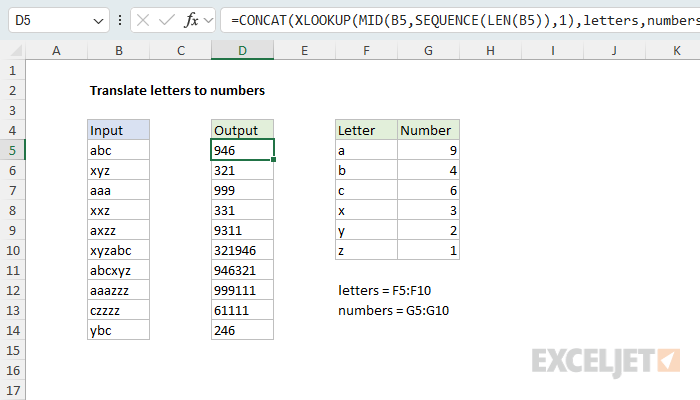Select Letter cell containing x
This screenshot has width=700, height=400.
coord(367,210)
